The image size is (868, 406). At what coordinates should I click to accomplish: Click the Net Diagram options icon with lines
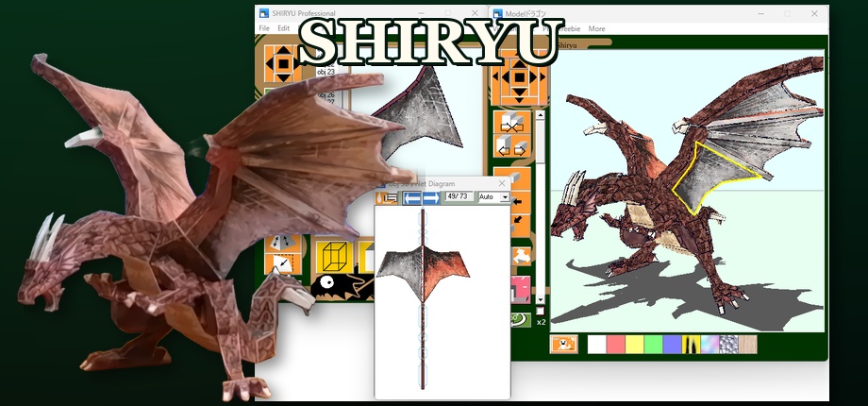point(388,197)
